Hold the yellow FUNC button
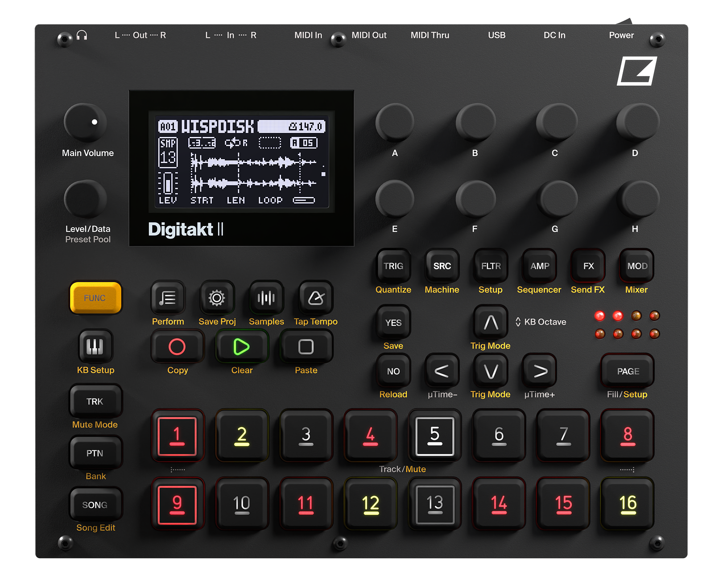 click(x=95, y=298)
